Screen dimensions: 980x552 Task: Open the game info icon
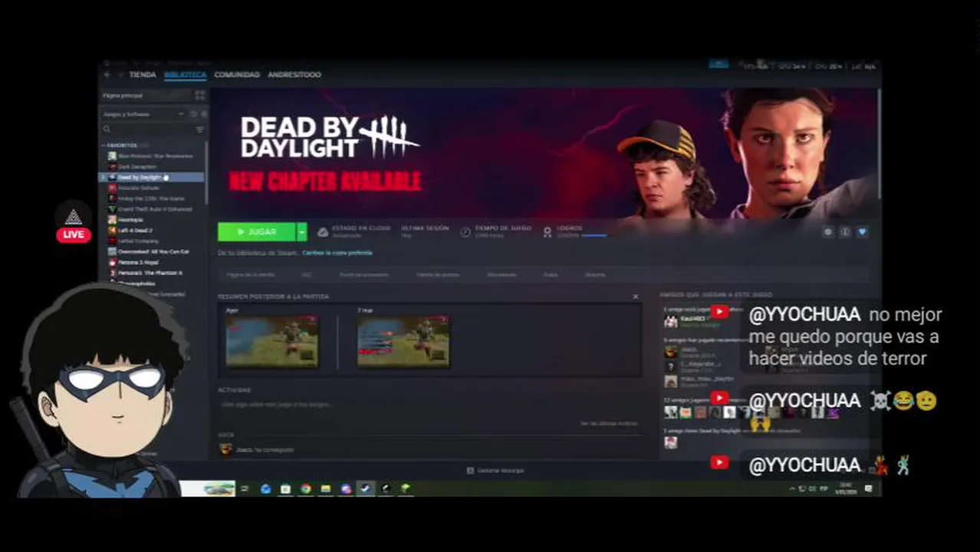coord(845,232)
